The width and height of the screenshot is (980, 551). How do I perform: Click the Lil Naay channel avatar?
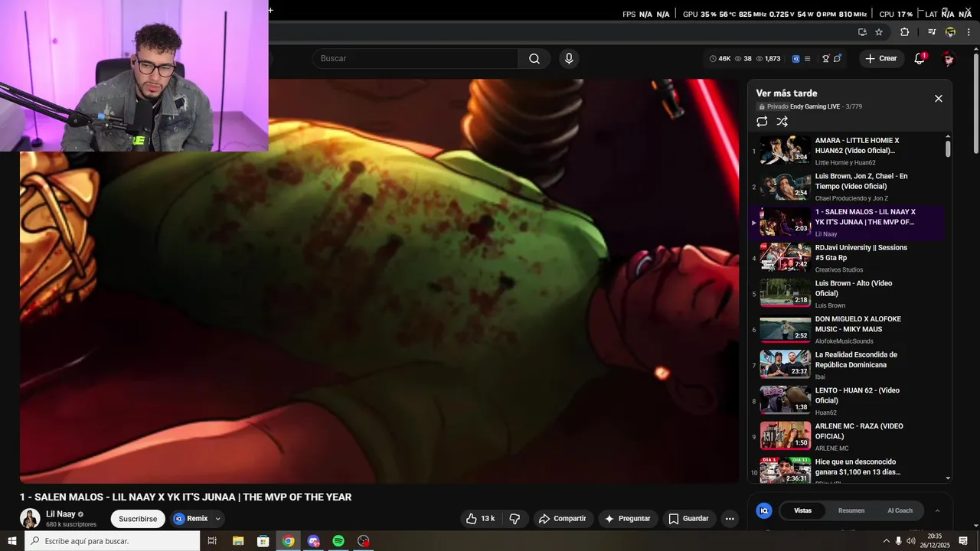pyautogui.click(x=30, y=518)
